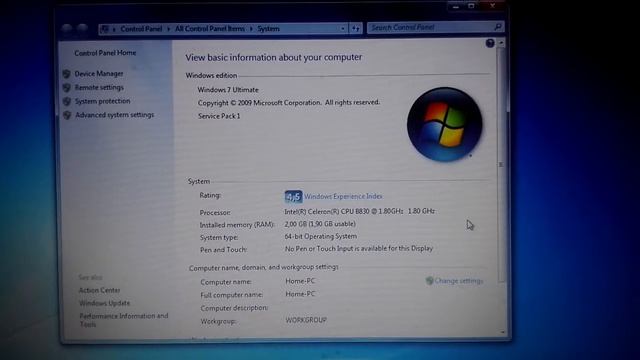This screenshot has width=640, height=360.
Task: Close the System window
Action: [493, 6]
